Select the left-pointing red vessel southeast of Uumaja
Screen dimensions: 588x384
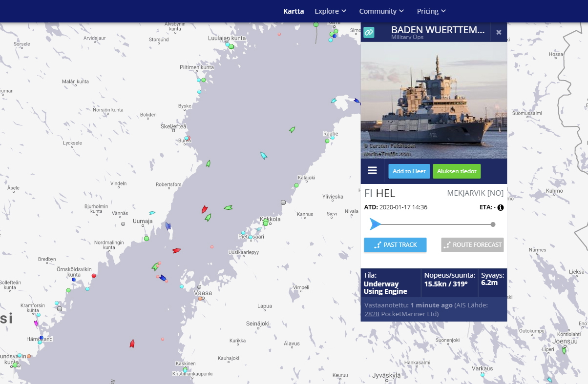click(x=176, y=251)
